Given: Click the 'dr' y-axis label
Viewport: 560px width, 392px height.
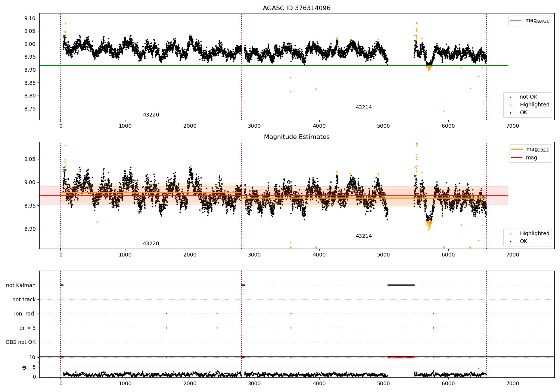Looking at the screenshot, I should [x=24, y=367].
